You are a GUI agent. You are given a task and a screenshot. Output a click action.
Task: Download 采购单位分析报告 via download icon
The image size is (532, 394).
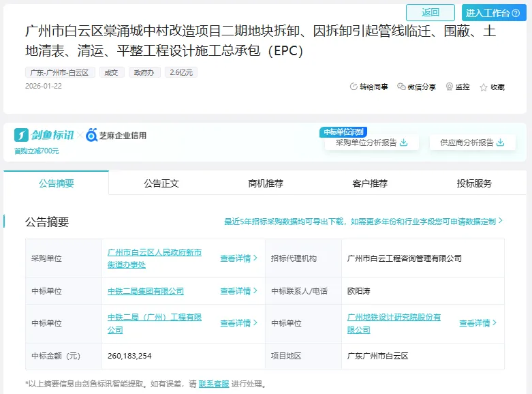(x=403, y=142)
